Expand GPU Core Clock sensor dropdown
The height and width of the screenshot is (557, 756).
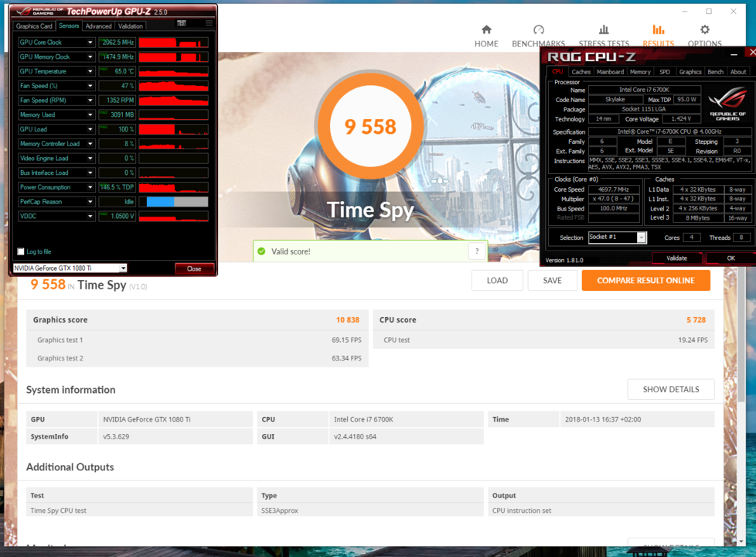(90, 43)
